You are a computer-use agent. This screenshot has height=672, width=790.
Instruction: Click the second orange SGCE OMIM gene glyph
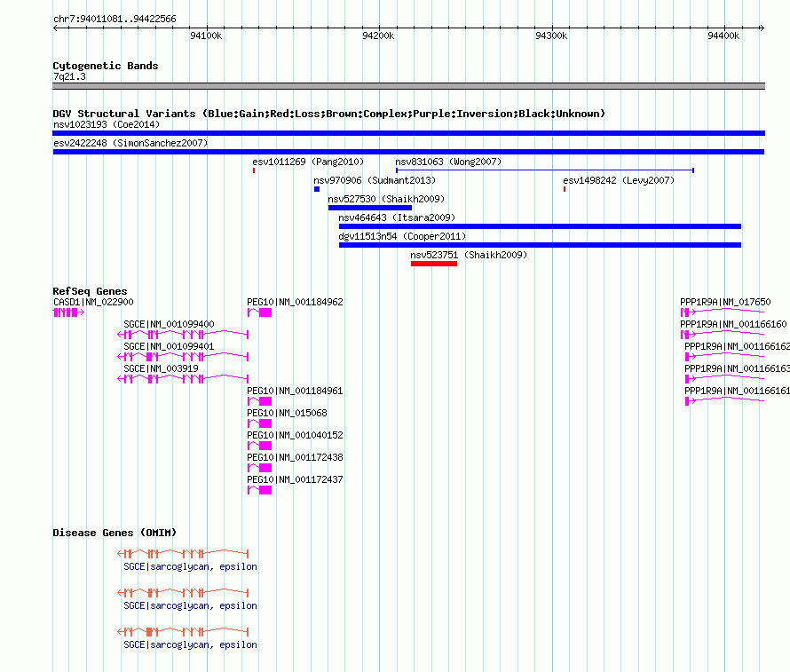183,593
